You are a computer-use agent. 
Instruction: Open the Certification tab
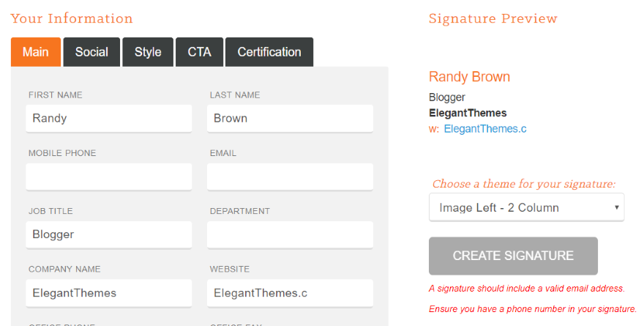269,52
